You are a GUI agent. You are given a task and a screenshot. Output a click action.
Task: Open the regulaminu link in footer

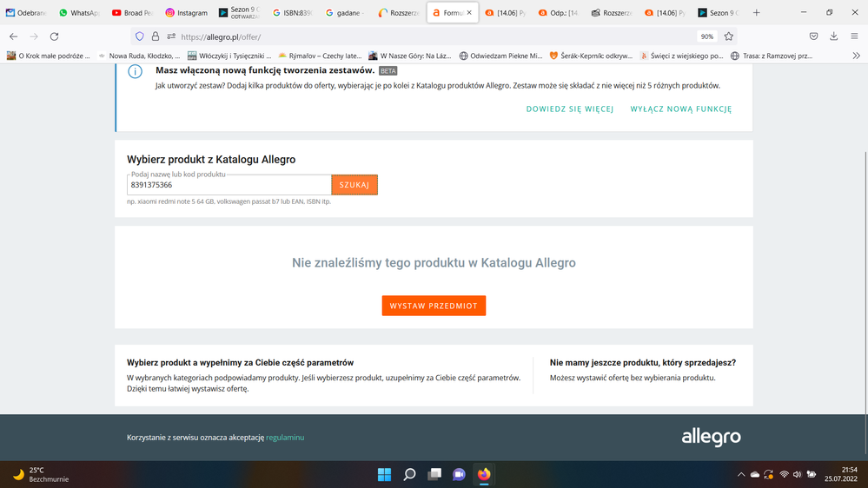(285, 437)
